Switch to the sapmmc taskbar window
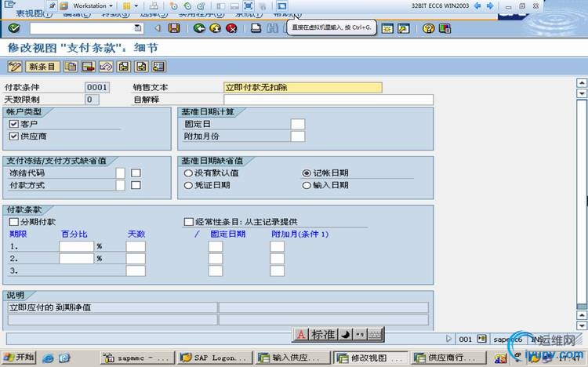588x367 pixels. point(138,358)
